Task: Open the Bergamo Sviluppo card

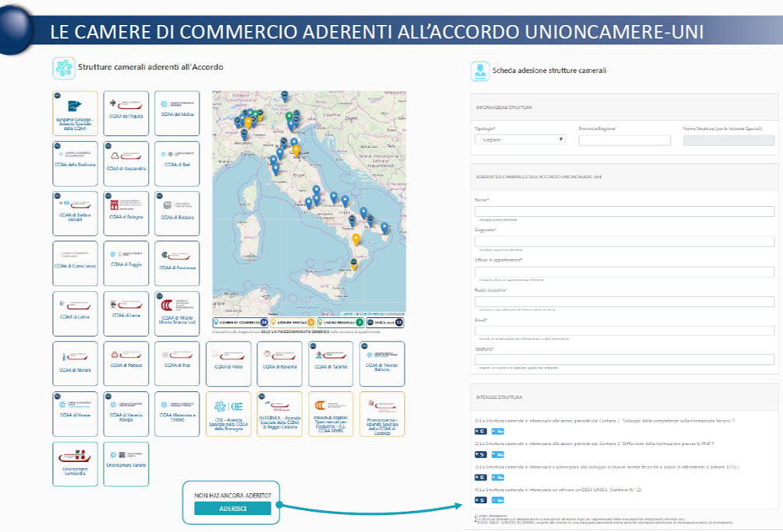Action: pos(75,114)
